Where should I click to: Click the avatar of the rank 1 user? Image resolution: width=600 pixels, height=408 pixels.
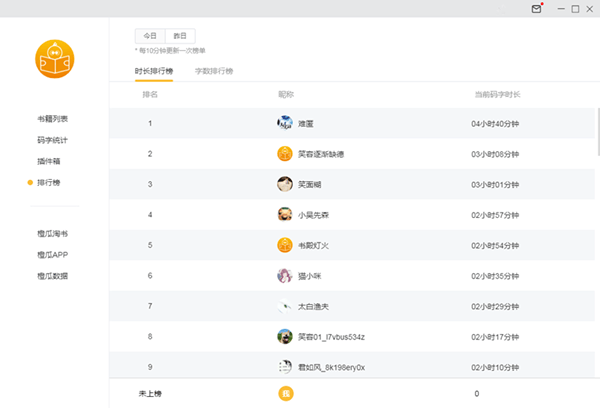[285, 123]
